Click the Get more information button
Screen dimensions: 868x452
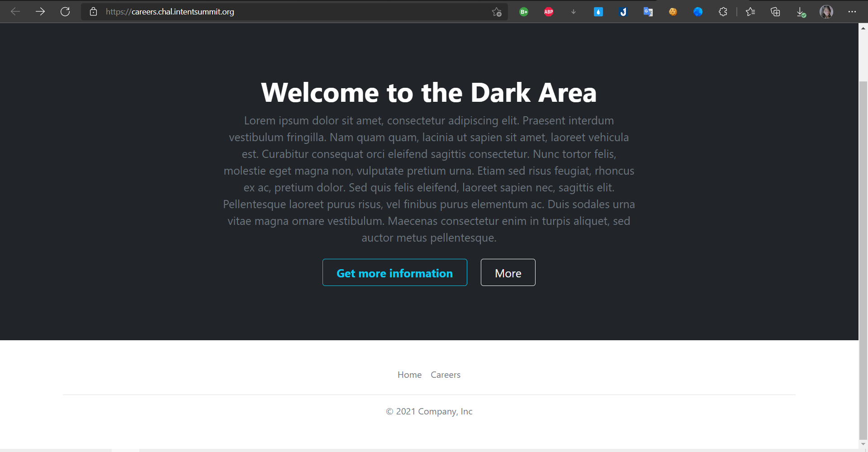[x=394, y=272]
